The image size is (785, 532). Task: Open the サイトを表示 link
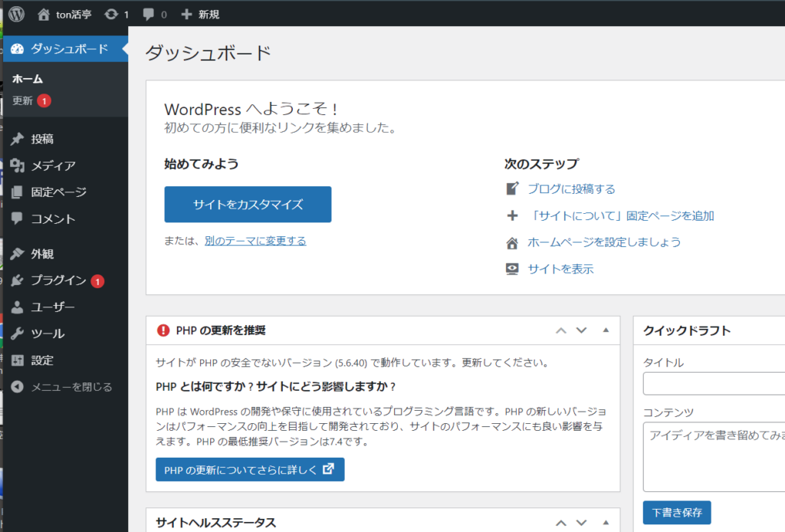click(x=560, y=269)
